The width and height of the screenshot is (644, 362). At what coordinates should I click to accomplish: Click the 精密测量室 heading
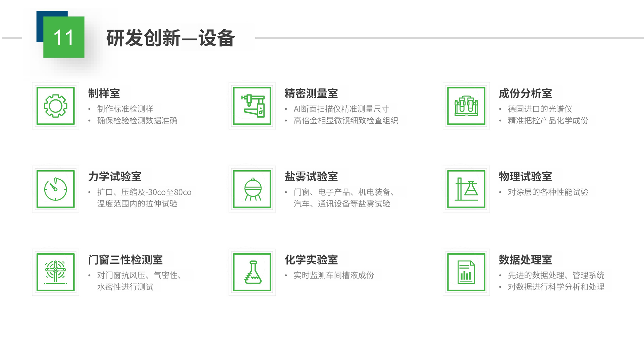(311, 94)
